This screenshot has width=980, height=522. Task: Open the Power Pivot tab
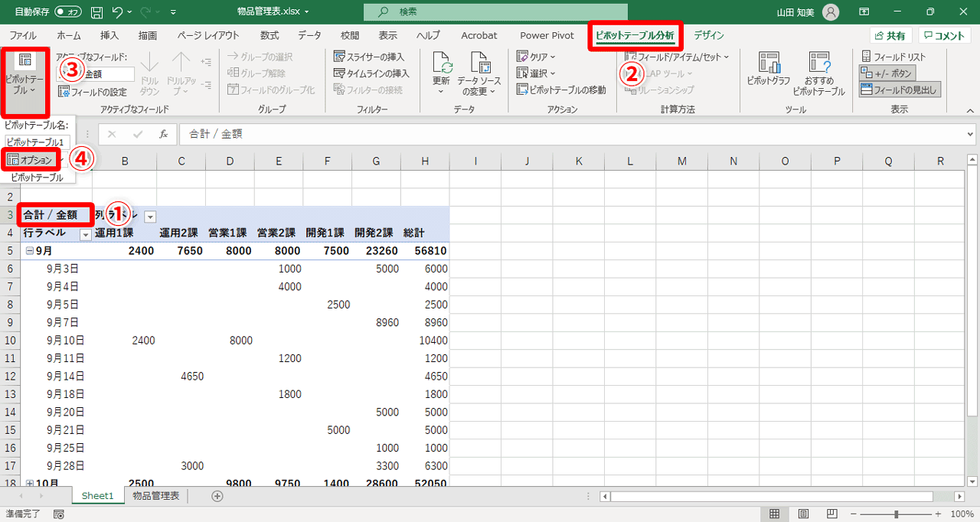coord(547,35)
